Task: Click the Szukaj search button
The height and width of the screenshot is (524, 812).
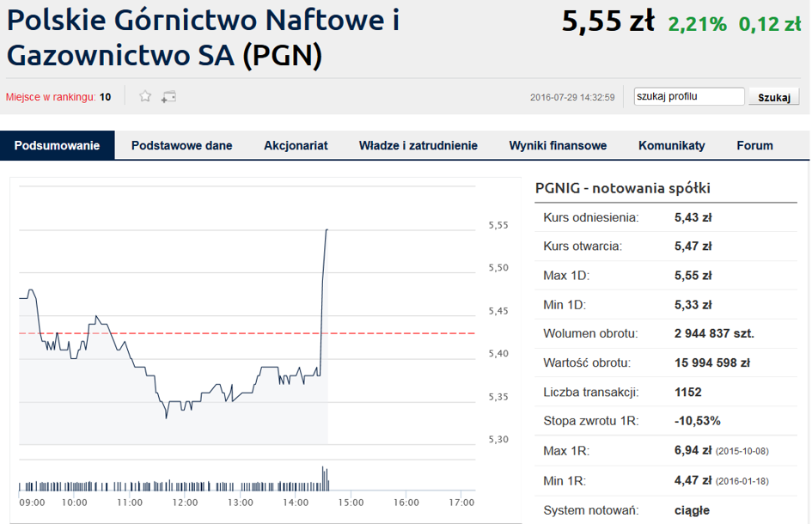Action: point(774,97)
